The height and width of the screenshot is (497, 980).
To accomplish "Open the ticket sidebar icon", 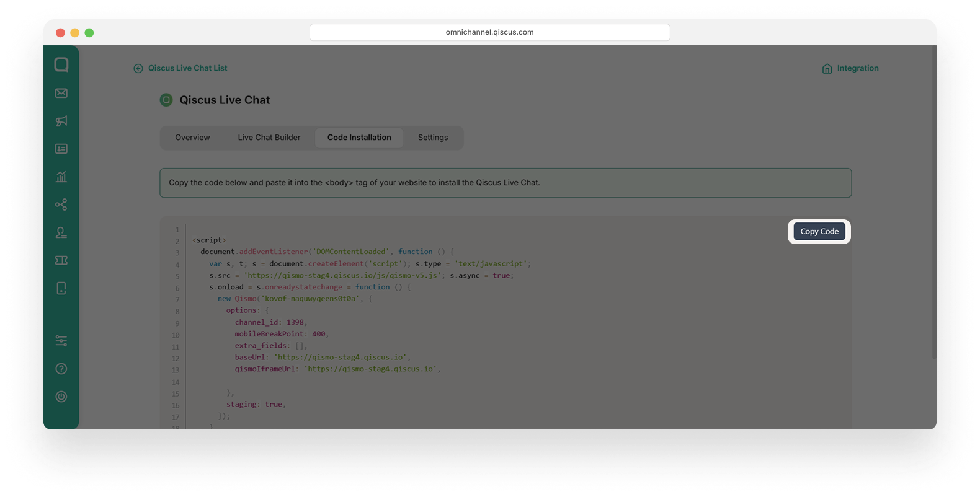I will click(x=61, y=260).
